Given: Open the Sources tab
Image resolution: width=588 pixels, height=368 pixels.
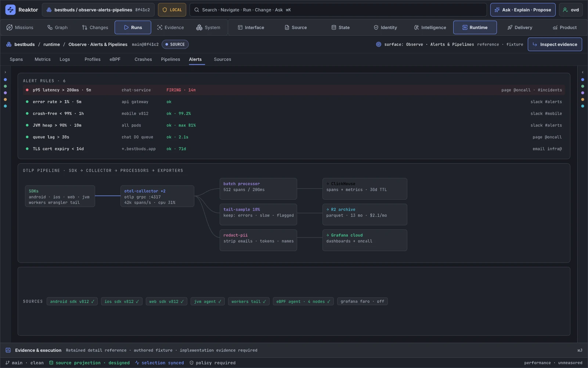Looking at the screenshot, I should tap(223, 60).
